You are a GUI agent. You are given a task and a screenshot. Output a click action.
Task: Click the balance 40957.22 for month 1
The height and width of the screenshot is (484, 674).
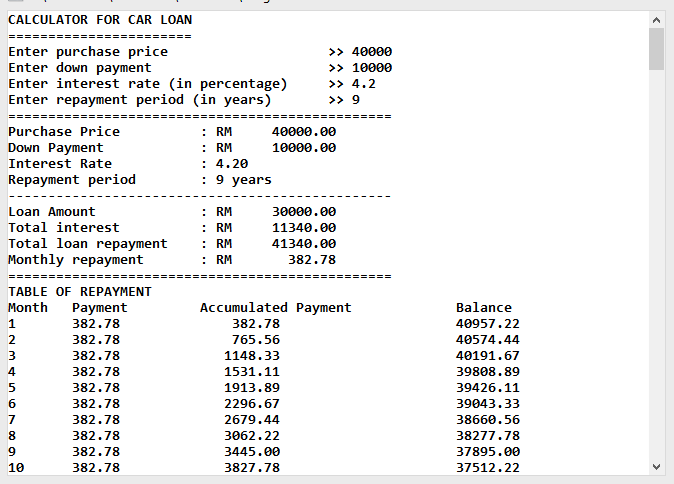tap(488, 323)
